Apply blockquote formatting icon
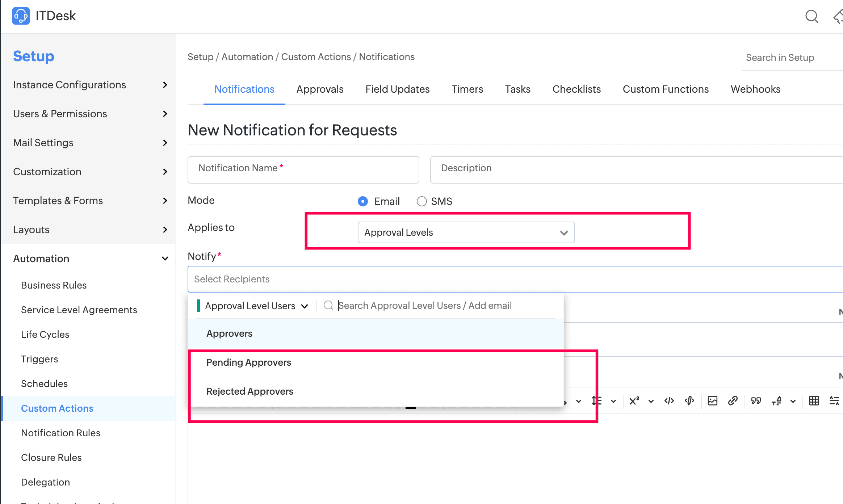Viewport: 843px width, 504px height. 756,401
